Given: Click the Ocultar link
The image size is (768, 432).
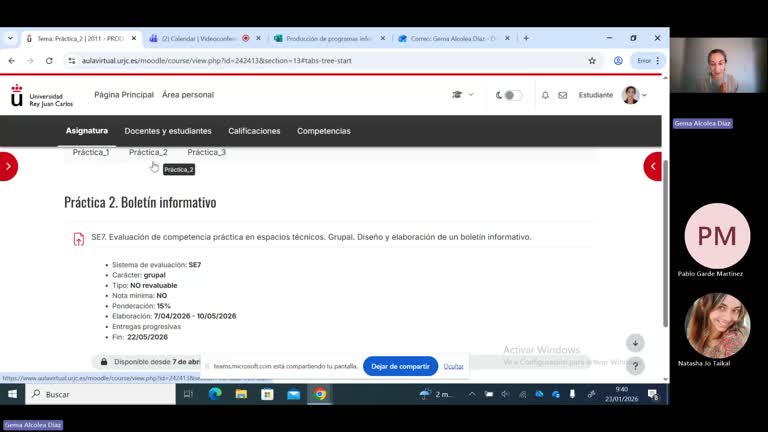Looking at the screenshot, I should pyautogui.click(x=454, y=366).
